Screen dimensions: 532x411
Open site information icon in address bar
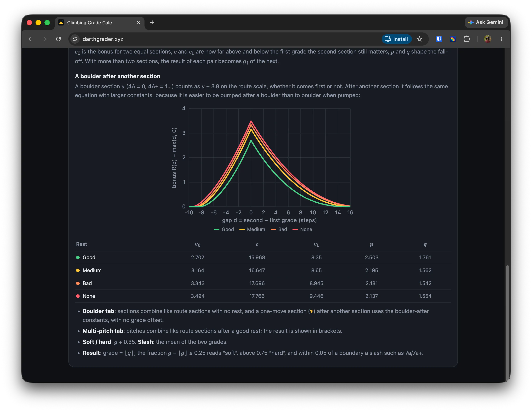pyautogui.click(x=75, y=39)
